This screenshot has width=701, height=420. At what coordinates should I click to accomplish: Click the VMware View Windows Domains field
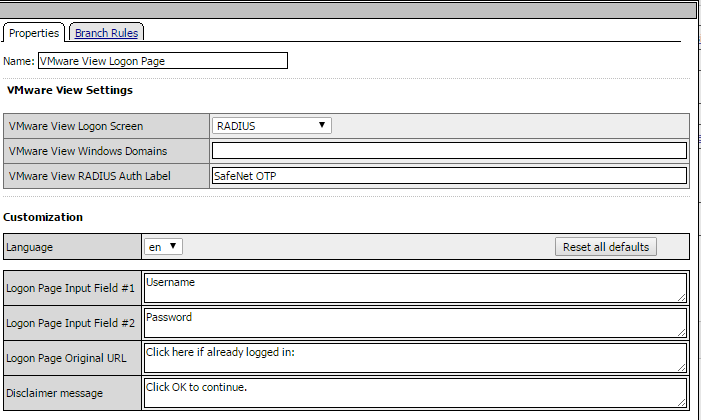pos(449,151)
